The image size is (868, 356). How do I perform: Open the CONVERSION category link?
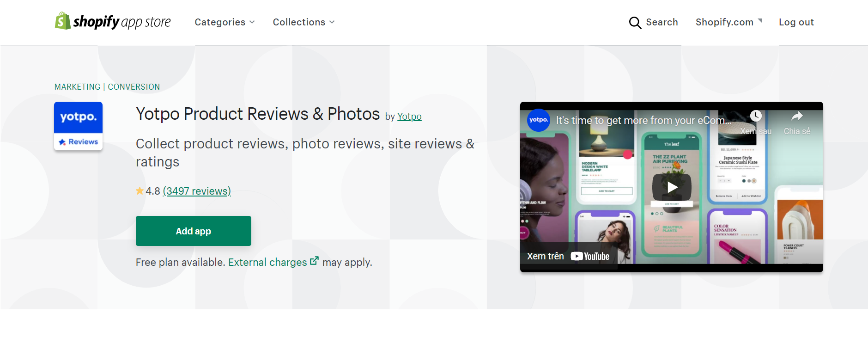[134, 87]
